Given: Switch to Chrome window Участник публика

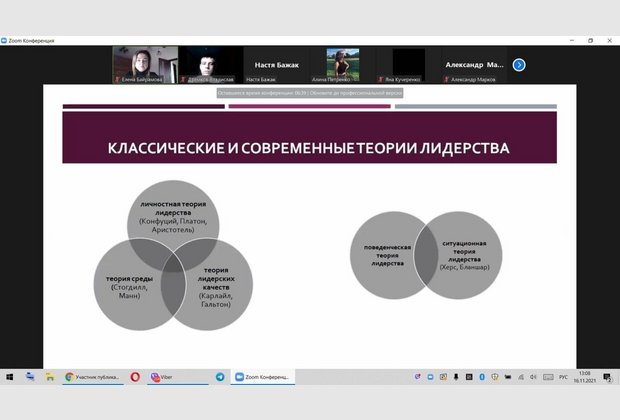Looking at the screenshot, I should (x=93, y=377).
